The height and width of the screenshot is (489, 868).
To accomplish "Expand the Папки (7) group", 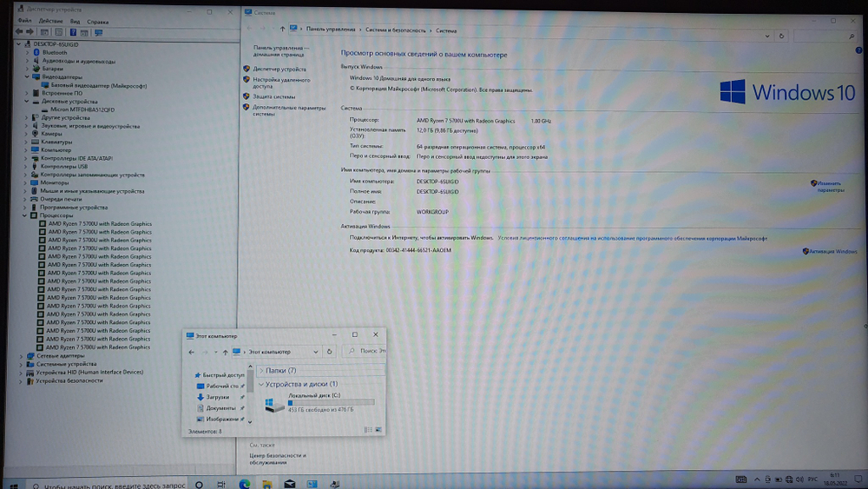I will click(262, 371).
